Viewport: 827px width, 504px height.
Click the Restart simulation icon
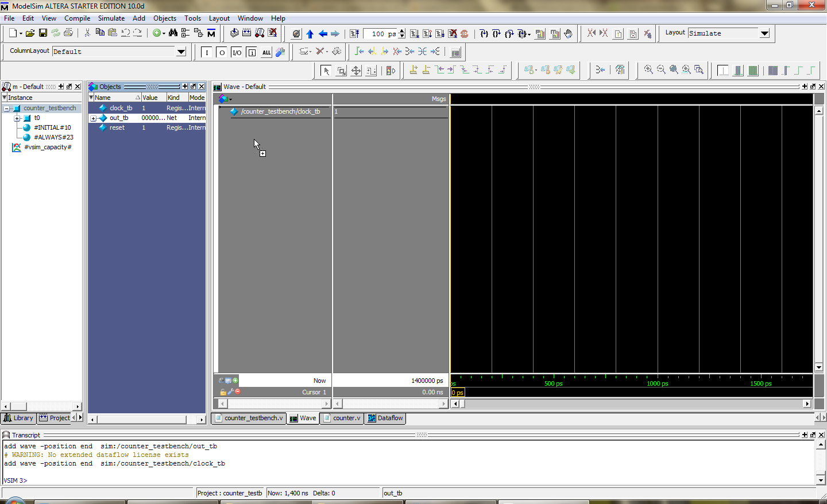tap(354, 34)
